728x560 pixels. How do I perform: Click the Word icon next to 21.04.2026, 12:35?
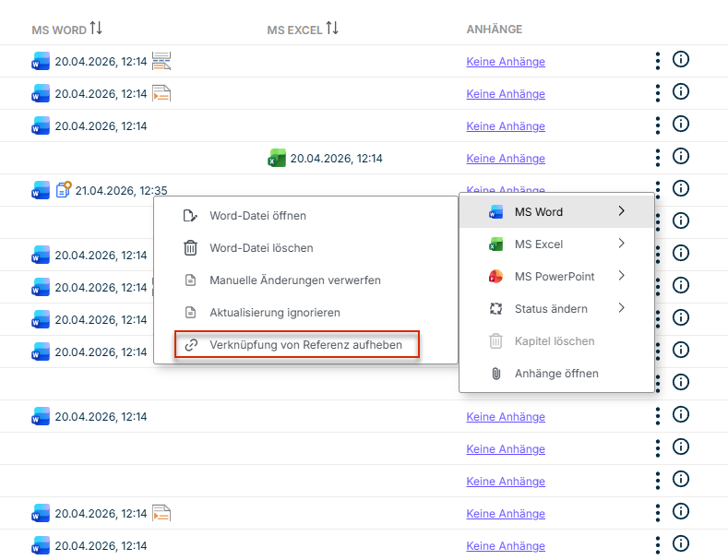pyautogui.click(x=41, y=191)
